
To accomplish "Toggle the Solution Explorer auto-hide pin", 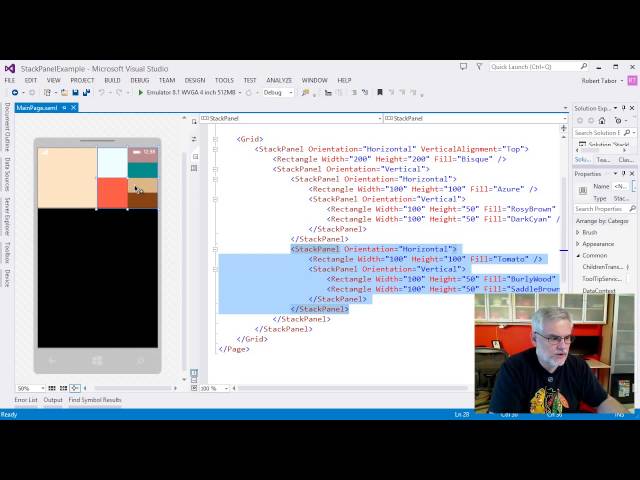I will pos(624,108).
